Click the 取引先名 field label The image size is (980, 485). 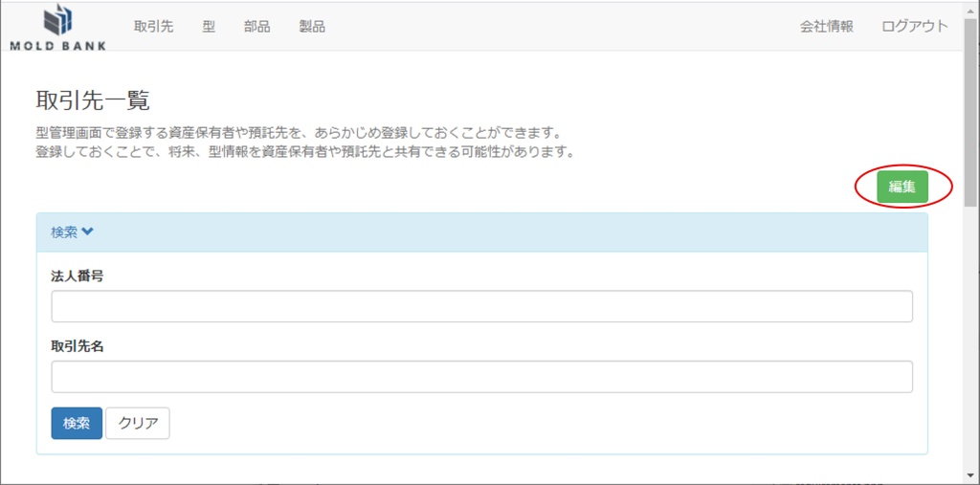click(x=77, y=346)
